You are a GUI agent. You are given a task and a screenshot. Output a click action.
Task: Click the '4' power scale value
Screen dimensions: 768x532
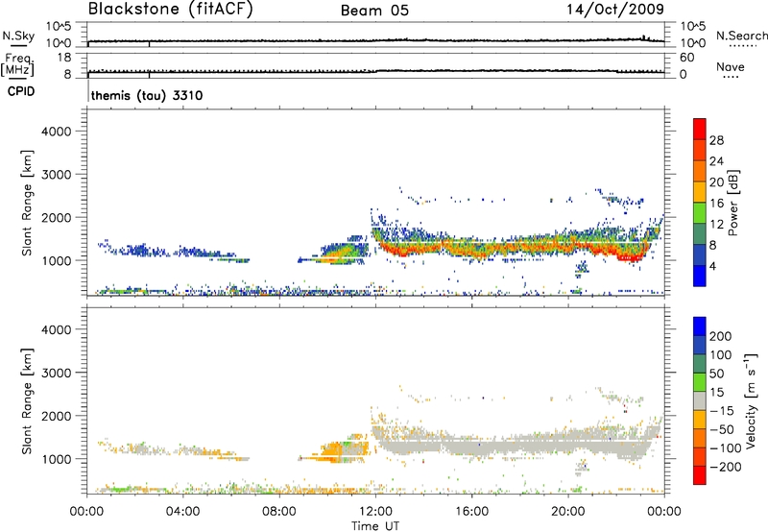point(712,266)
